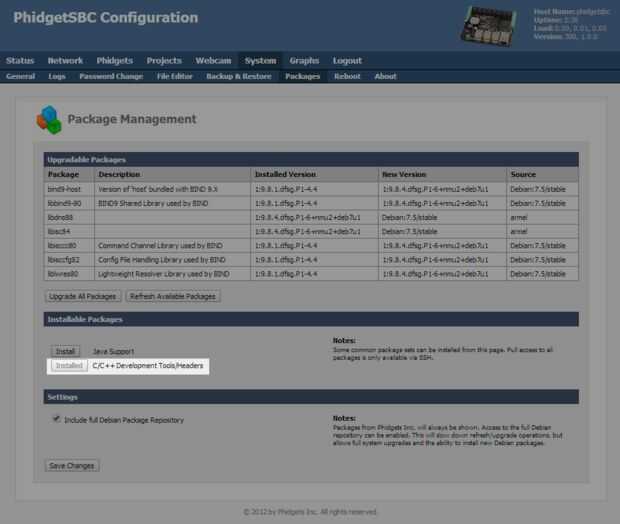Select the libisccfg82 package cell
This screenshot has width=620, height=524.
click(69, 260)
